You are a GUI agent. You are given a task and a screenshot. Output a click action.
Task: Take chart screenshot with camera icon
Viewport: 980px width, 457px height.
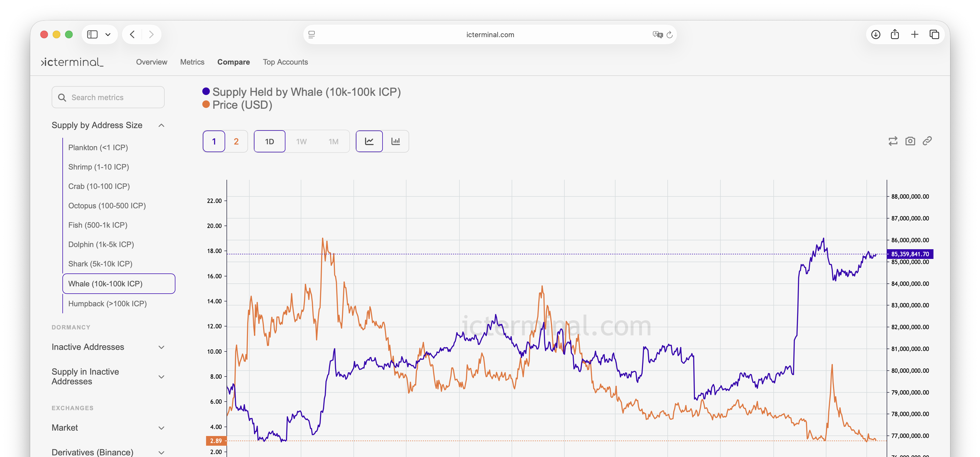910,141
